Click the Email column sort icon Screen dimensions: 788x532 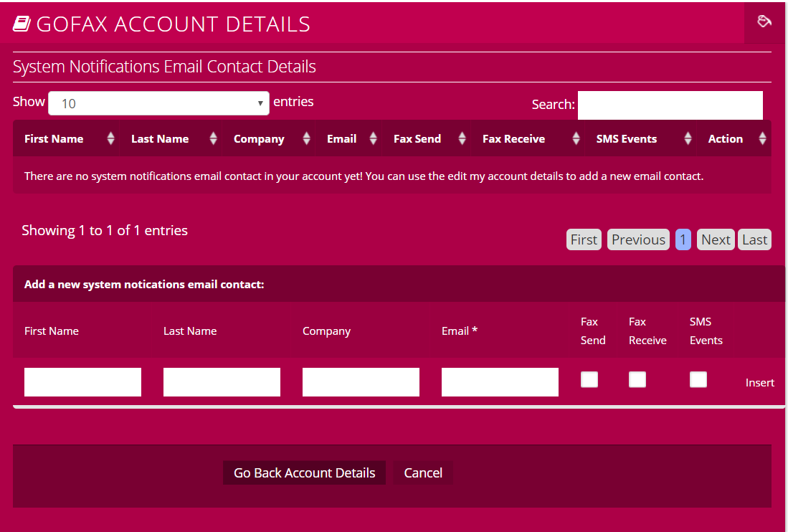tap(374, 138)
